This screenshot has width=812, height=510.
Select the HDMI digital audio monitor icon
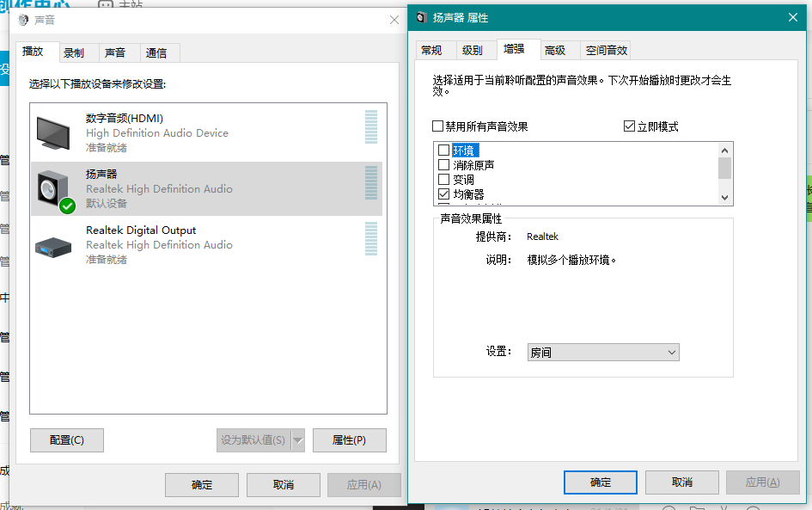tap(56, 132)
